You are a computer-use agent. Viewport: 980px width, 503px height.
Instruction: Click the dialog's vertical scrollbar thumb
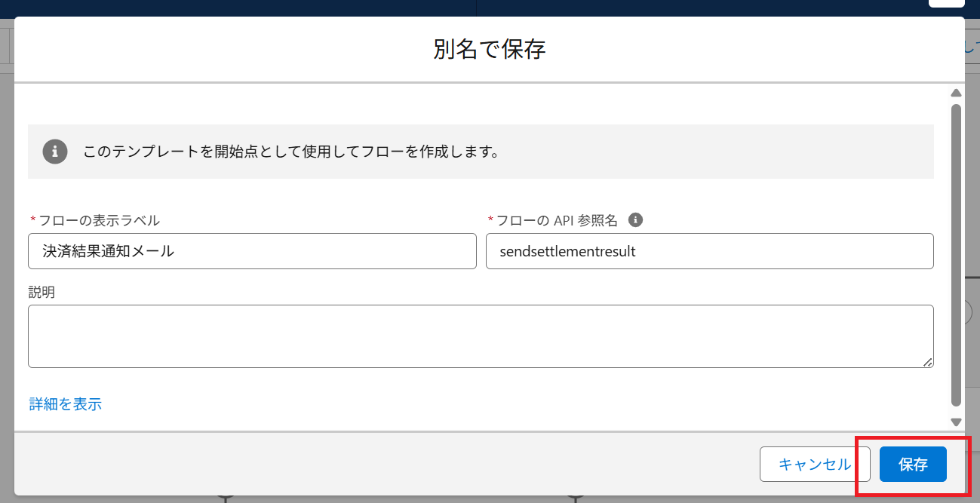click(x=956, y=255)
